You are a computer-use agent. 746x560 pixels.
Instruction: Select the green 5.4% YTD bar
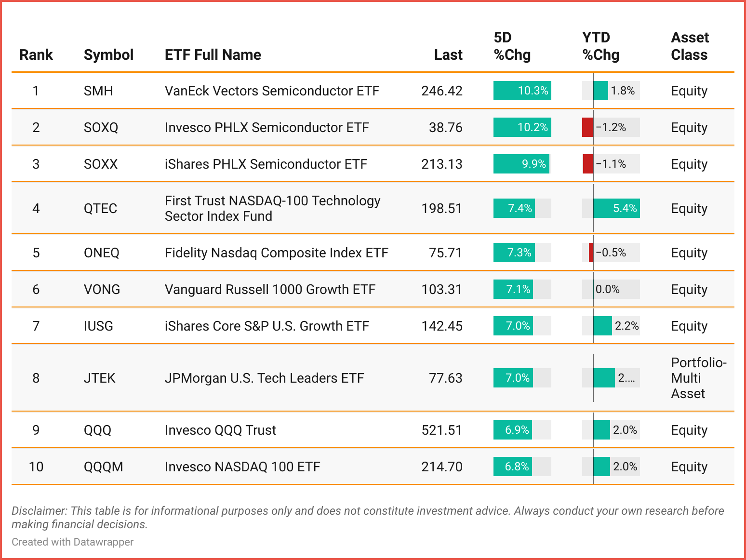tap(616, 209)
